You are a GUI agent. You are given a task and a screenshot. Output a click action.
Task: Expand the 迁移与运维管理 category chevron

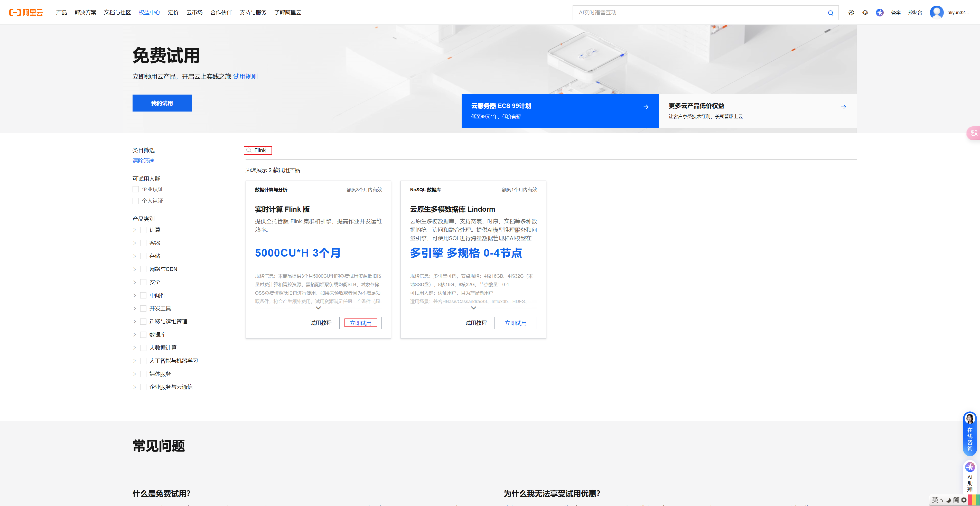tap(134, 322)
